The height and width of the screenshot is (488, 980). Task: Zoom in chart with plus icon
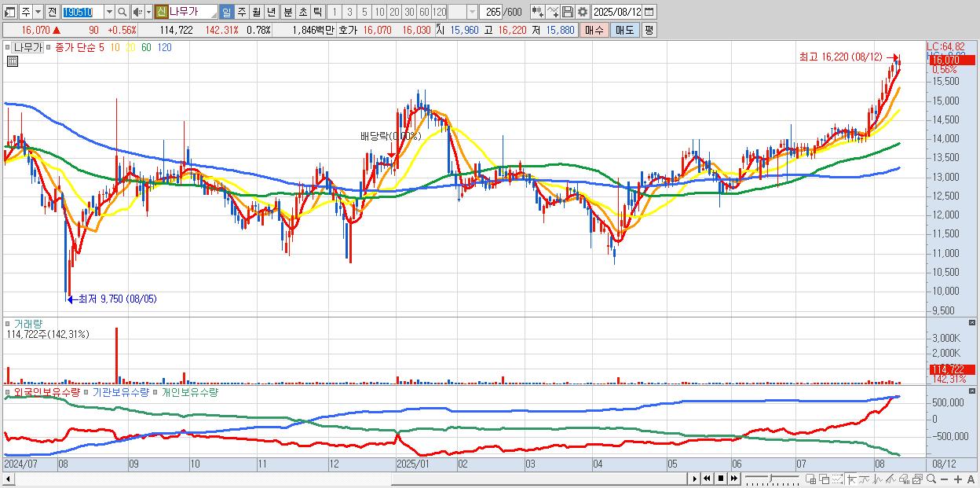point(958,479)
